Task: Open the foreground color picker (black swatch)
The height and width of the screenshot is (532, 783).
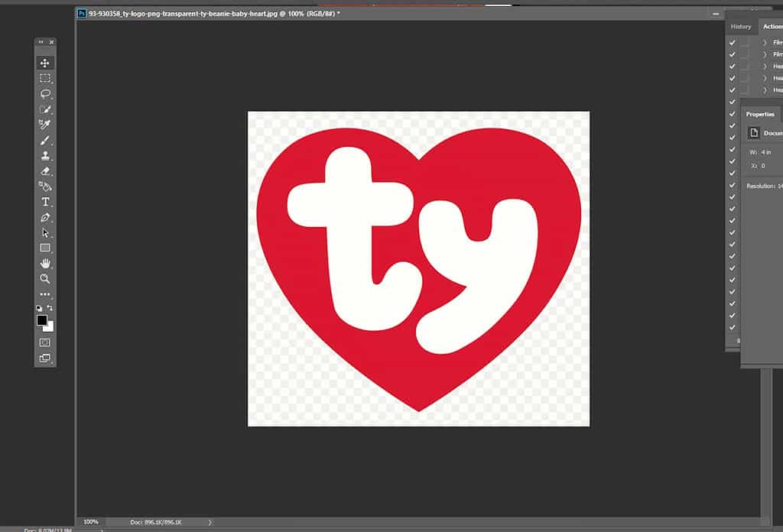Action: tap(42, 320)
